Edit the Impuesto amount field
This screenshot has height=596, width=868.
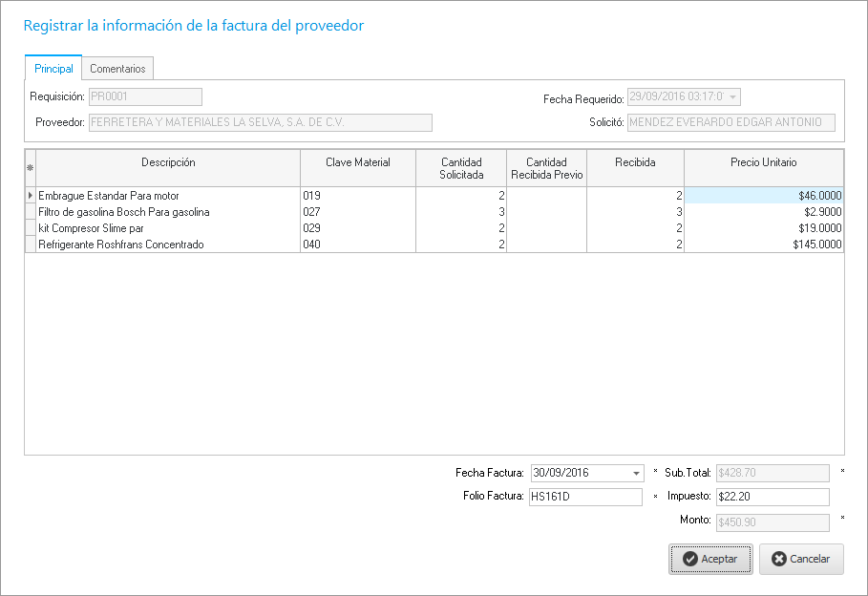coord(772,497)
